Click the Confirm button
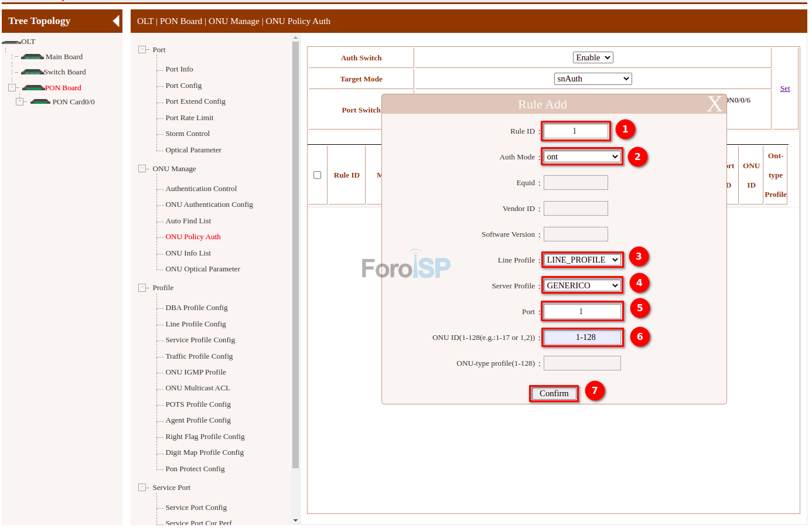Screen dimensions: 812x531 554,393
